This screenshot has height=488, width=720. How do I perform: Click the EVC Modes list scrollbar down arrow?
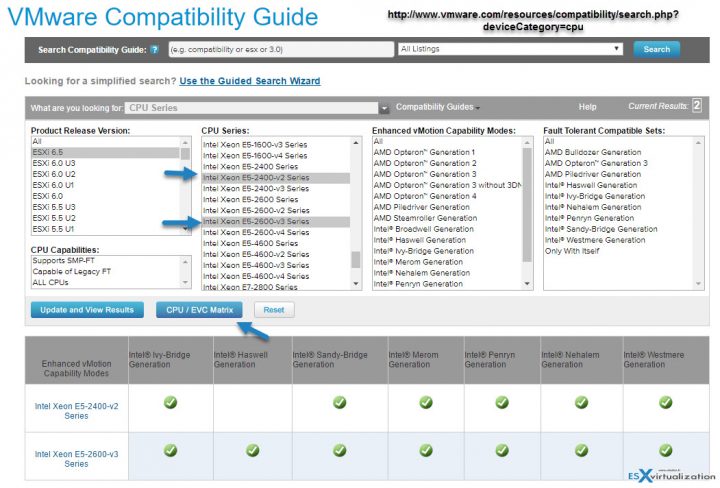point(527,284)
